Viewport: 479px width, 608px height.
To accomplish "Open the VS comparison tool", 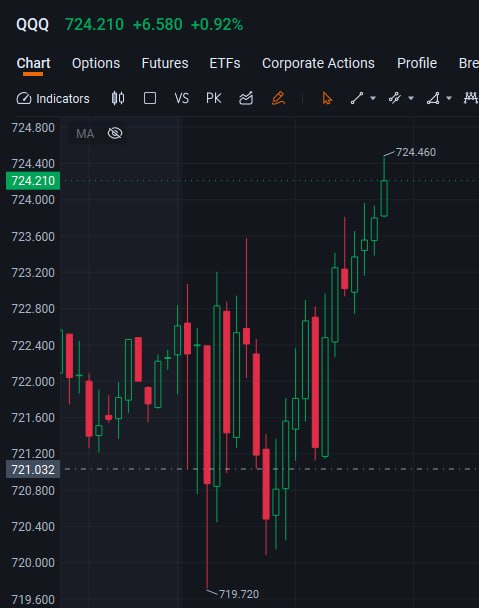I will point(182,98).
